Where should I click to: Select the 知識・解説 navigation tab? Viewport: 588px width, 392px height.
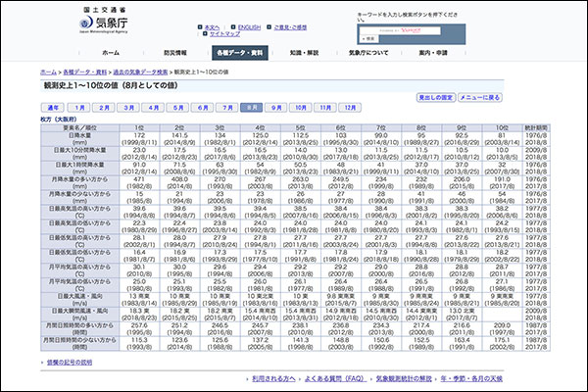coord(304,51)
